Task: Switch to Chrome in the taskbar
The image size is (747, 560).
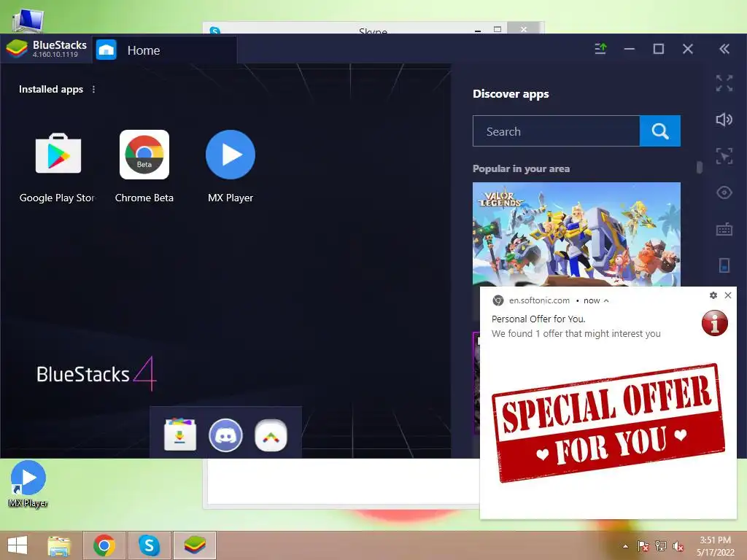Action: [104, 545]
